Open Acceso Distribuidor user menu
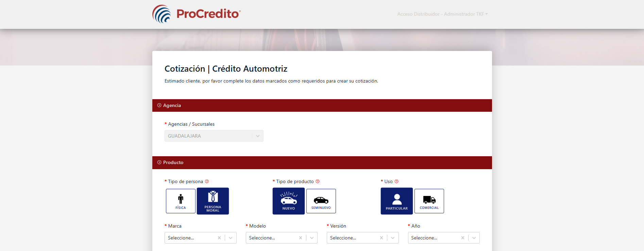The image size is (644, 251). coord(442,14)
